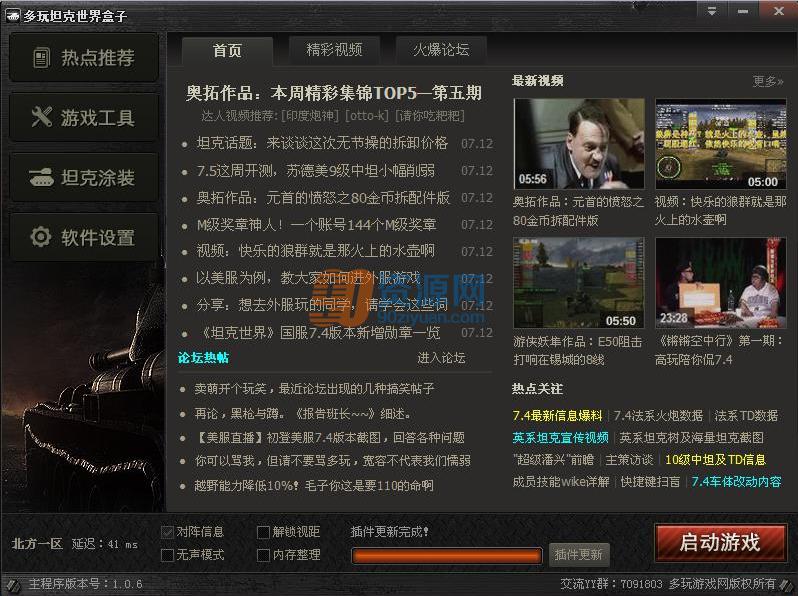Image resolution: width=798 pixels, height=596 pixels.
Task: Open news item 《坦克世界》国服7.4版本新增勋章一览
Action: [x=319, y=332]
